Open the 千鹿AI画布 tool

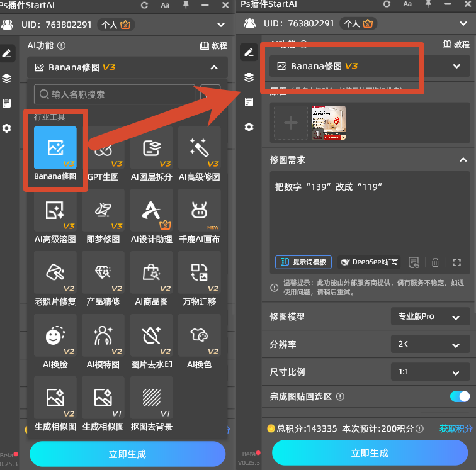[200, 210]
